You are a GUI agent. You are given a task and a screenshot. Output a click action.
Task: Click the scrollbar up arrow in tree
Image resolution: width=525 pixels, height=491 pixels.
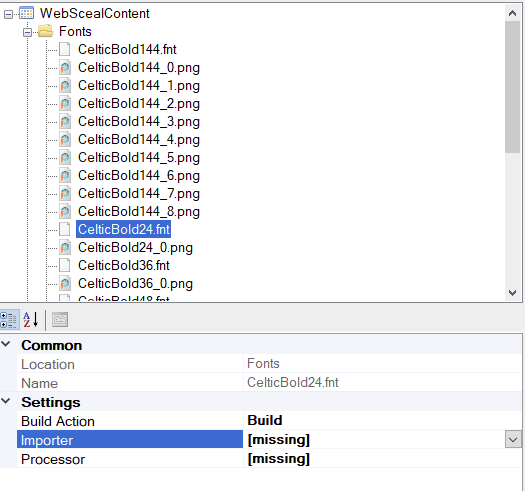pyautogui.click(x=512, y=13)
